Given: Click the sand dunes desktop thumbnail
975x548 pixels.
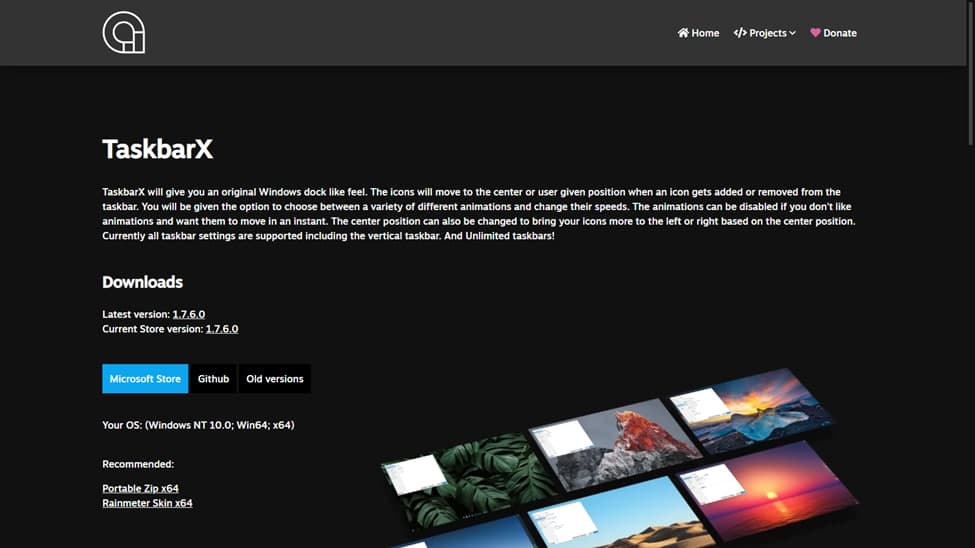Looking at the screenshot, I should (x=622, y=514).
